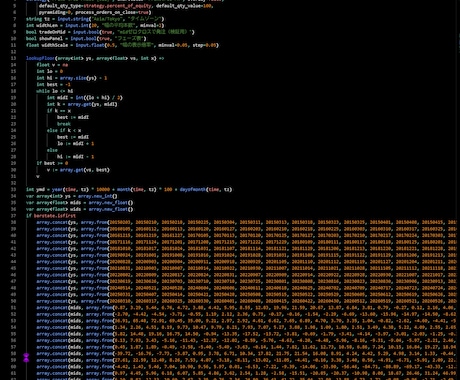Click the 'float widthScale = input.float' line
Screen dimensions: 460x380
click(122, 45)
